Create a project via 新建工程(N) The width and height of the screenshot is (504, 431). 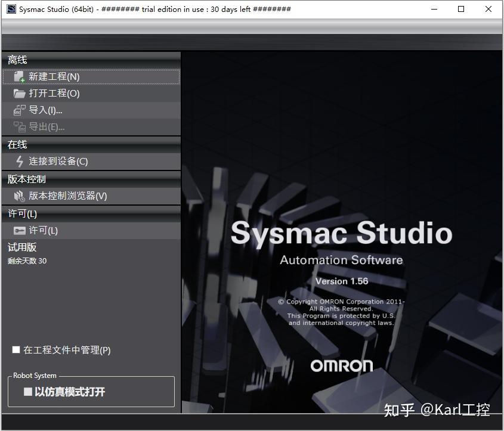click(x=54, y=76)
